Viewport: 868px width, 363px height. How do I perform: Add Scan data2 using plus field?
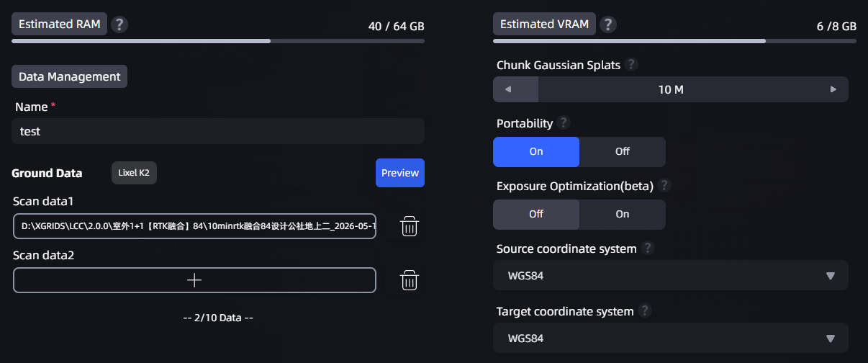(x=194, y=280)
